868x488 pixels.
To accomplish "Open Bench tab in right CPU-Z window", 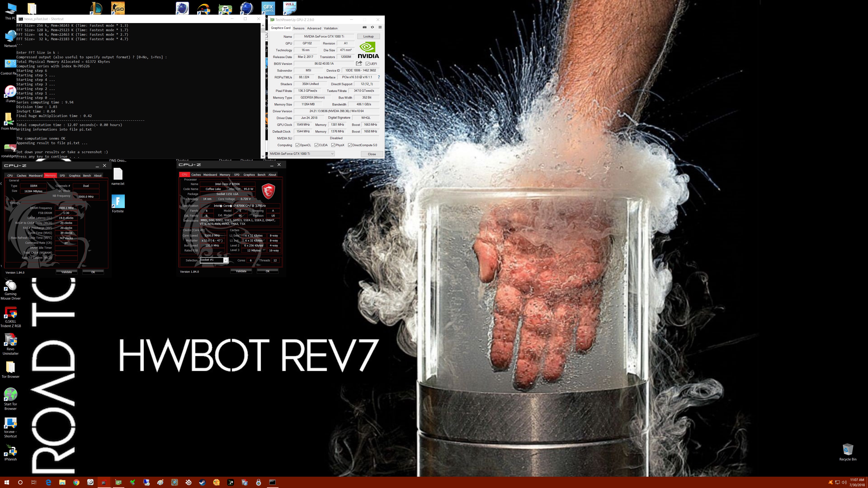I will point(262,174).
